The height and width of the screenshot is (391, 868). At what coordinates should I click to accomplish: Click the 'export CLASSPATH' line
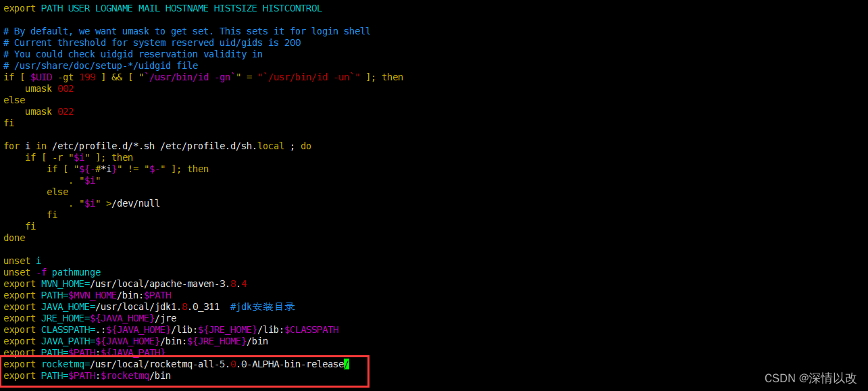click(x=171, y=330)
